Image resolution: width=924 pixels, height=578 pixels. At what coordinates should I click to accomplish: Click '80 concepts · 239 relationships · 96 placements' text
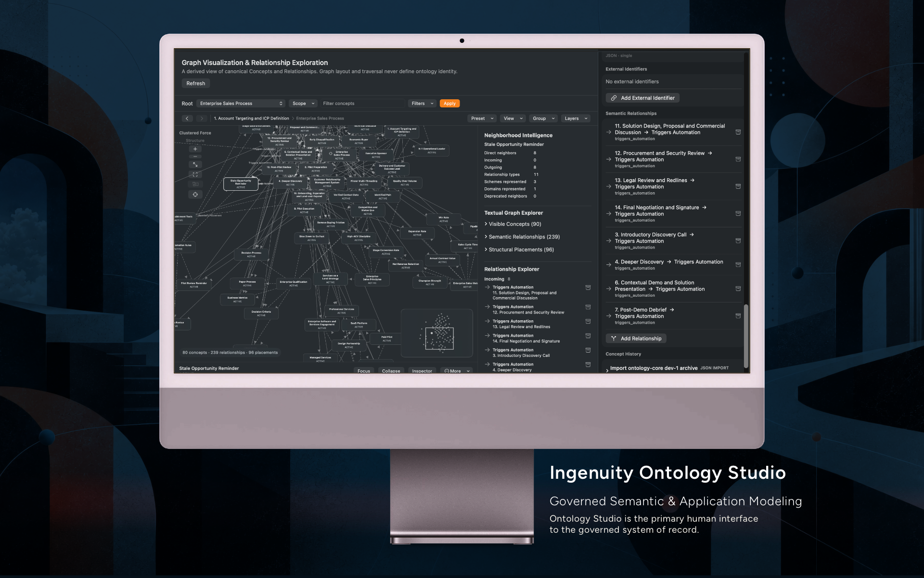[x=230, y=353]
